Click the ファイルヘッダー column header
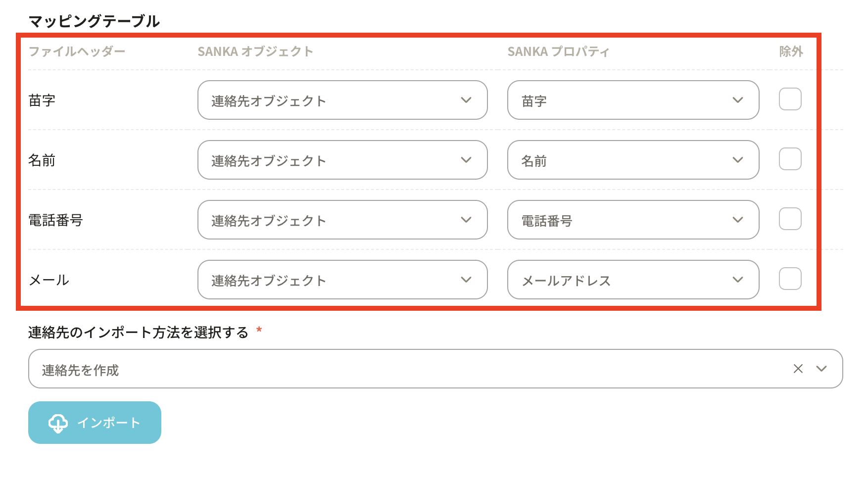 [77, 51]
